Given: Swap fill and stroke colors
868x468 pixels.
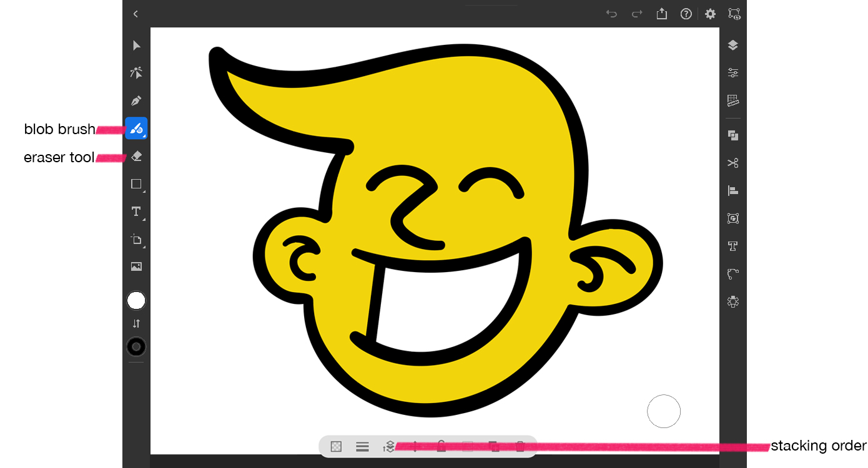Looking at the screenshot, I should (136, 323).
